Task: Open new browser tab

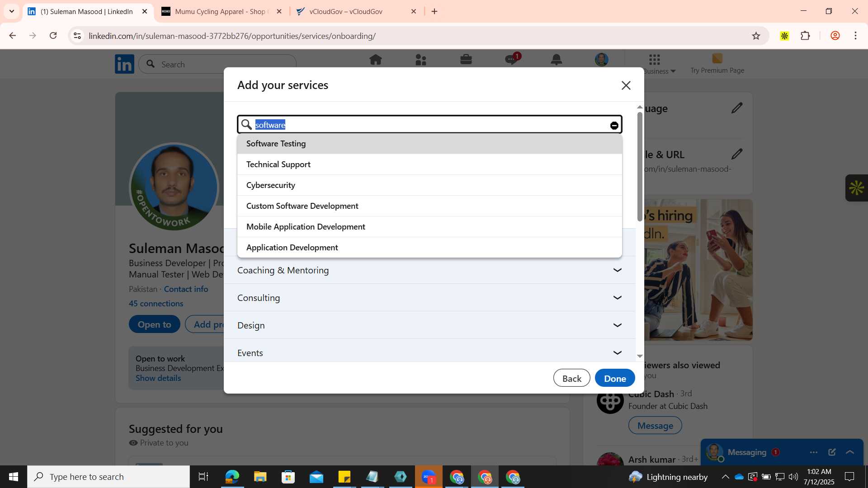Action: pyautogui.click(x=434, y=11)
